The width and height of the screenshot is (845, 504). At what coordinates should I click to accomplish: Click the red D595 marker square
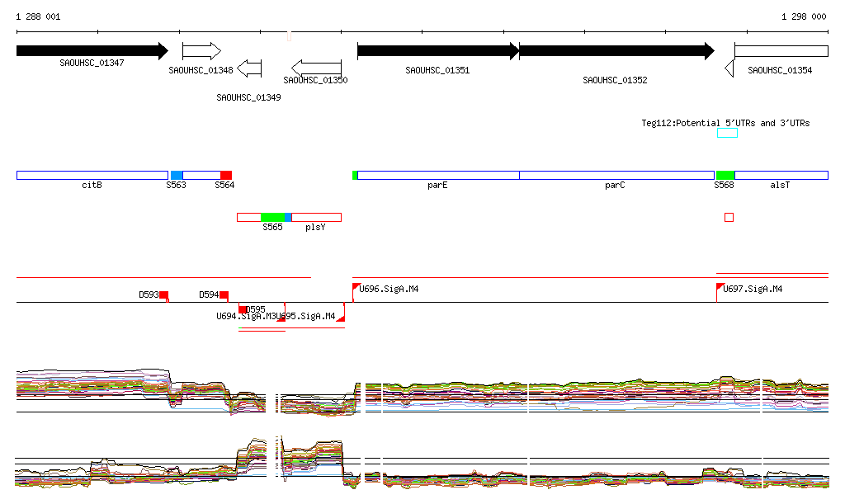(x=243, y=309)
